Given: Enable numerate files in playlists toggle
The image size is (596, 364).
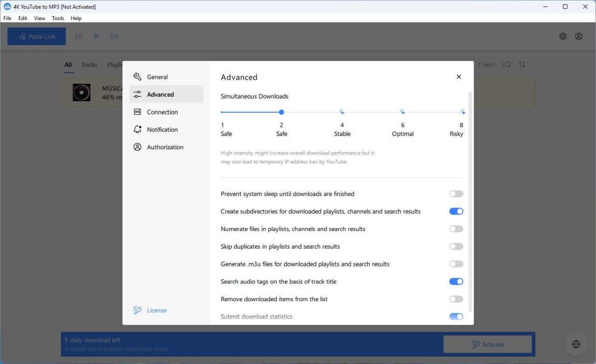Looking at the screenshot, I should (x=456, y=229).
